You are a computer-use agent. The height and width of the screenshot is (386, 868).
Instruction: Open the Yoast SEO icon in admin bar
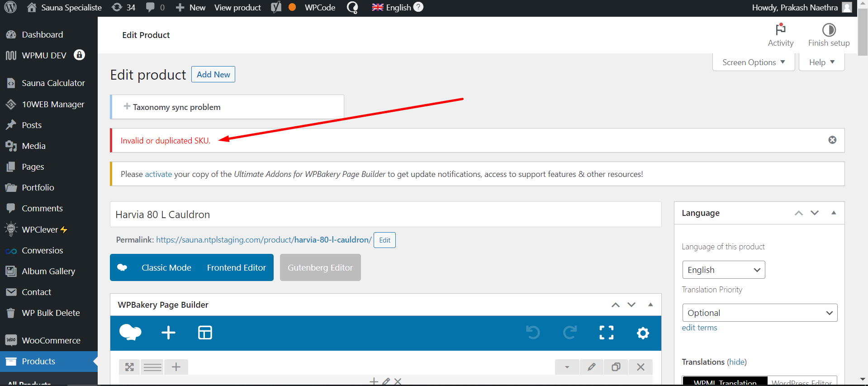click(x=276, y=7)
